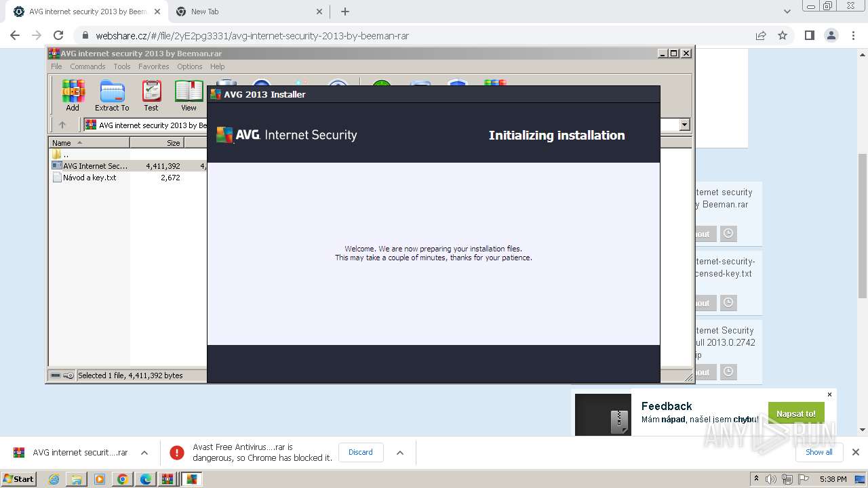Click the AVG Internet Security logo

pos(286,135)
